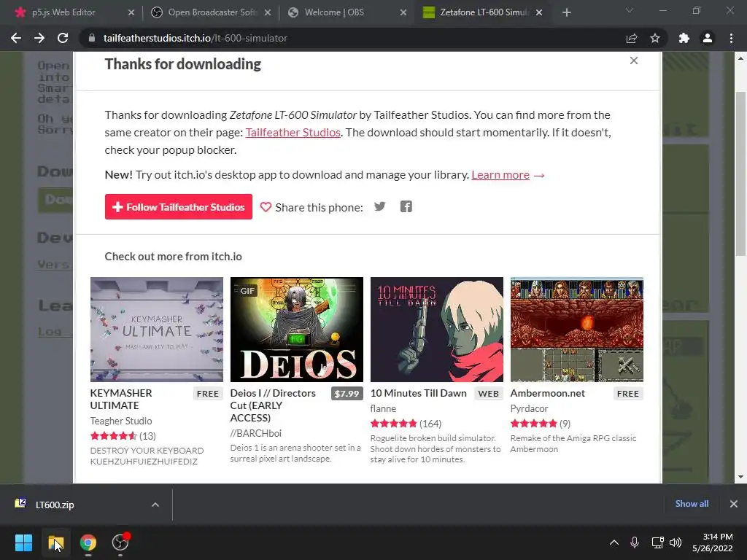Click the address bar URL field

[352, 38]
